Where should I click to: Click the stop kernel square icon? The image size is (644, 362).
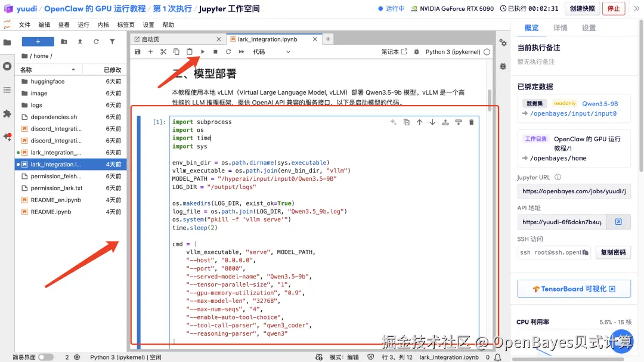(x=215, y=52)
